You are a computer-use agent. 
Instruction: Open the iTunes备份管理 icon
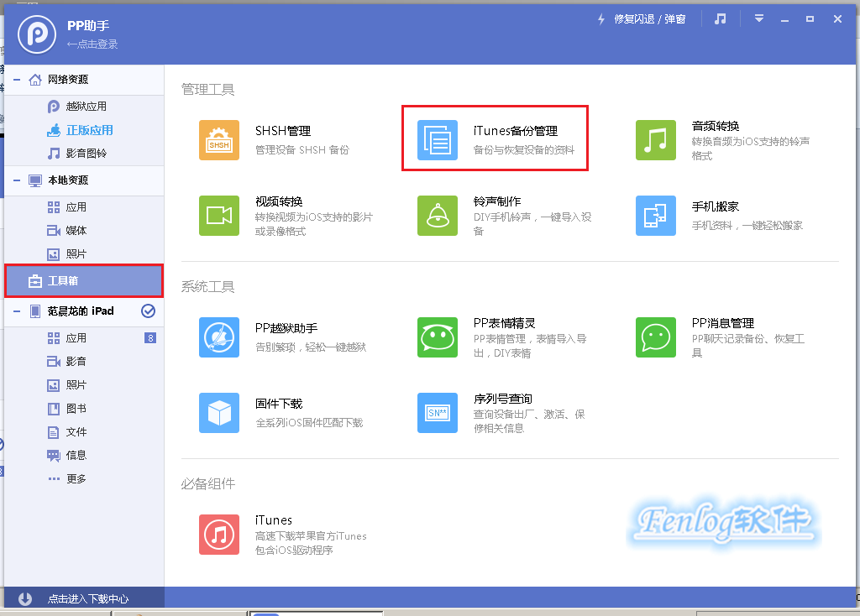pos(437,140)
